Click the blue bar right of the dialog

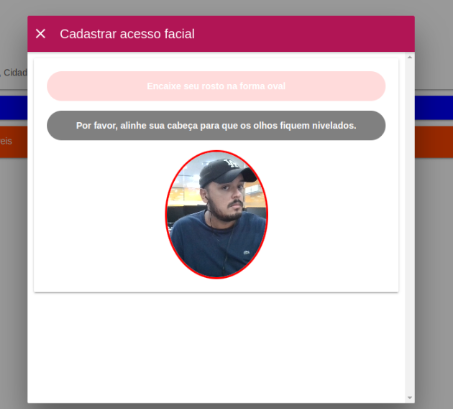[434, 108]
